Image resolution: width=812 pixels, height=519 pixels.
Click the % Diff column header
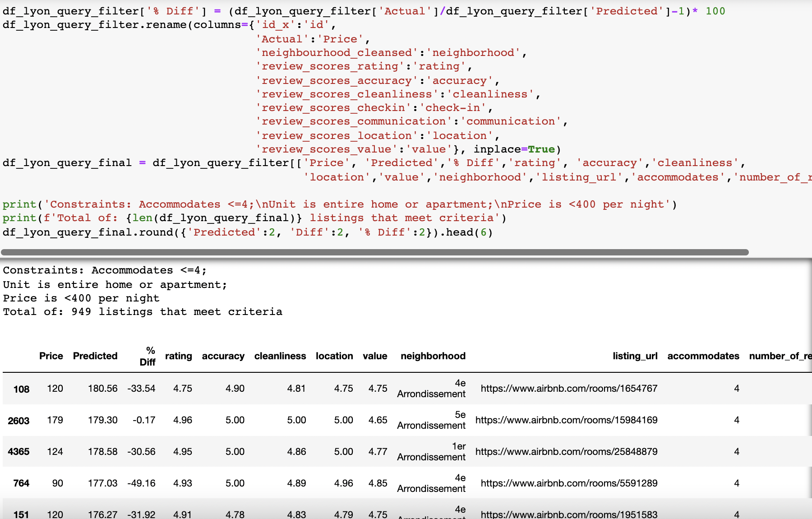148,356
